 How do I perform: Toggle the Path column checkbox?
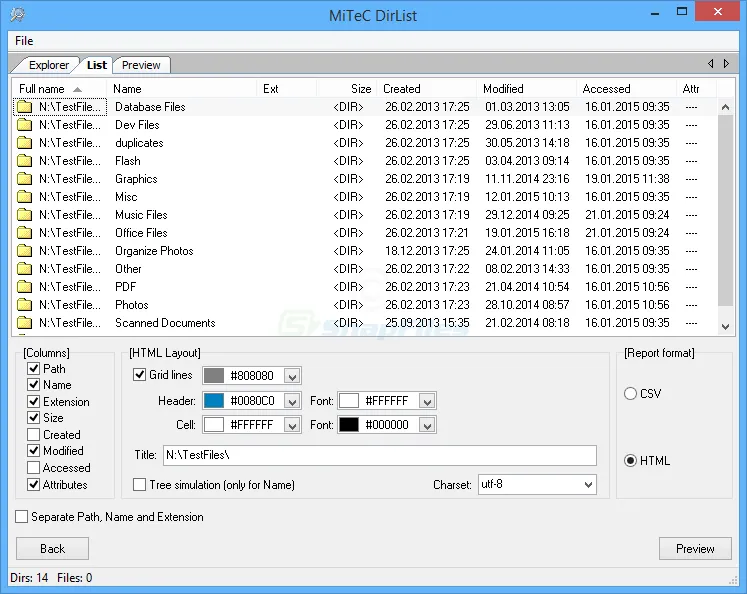click(33, 368)
